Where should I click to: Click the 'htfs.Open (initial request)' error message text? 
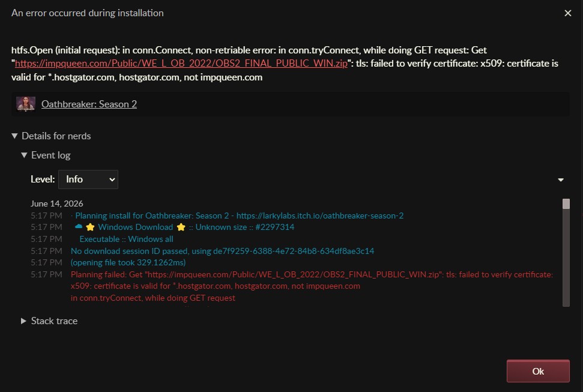(285, 64)
